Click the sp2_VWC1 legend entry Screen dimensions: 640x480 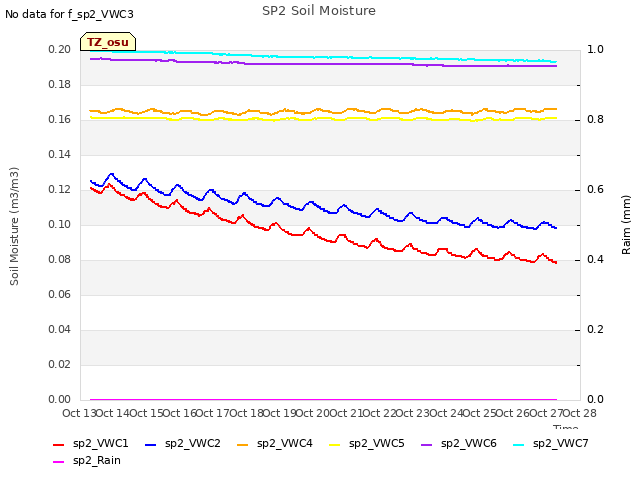91,443
